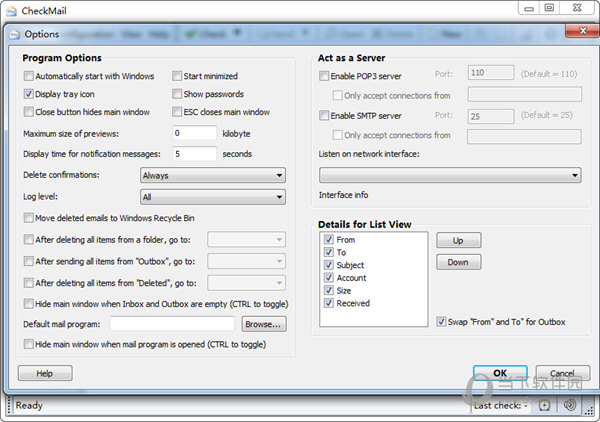Enable Hide main window when mail program opened
The height and width of the screenshot is (422, 600).
(29, 344)
